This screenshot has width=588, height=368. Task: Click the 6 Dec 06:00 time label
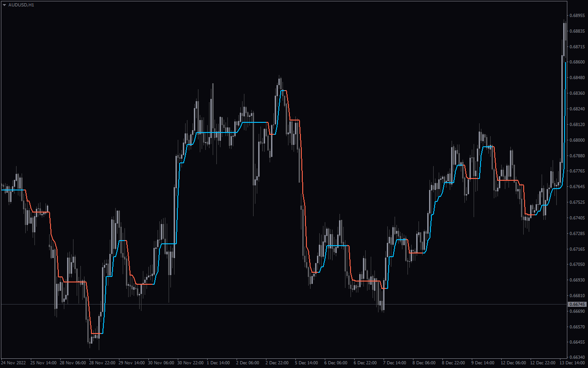(x=336, y=363)
